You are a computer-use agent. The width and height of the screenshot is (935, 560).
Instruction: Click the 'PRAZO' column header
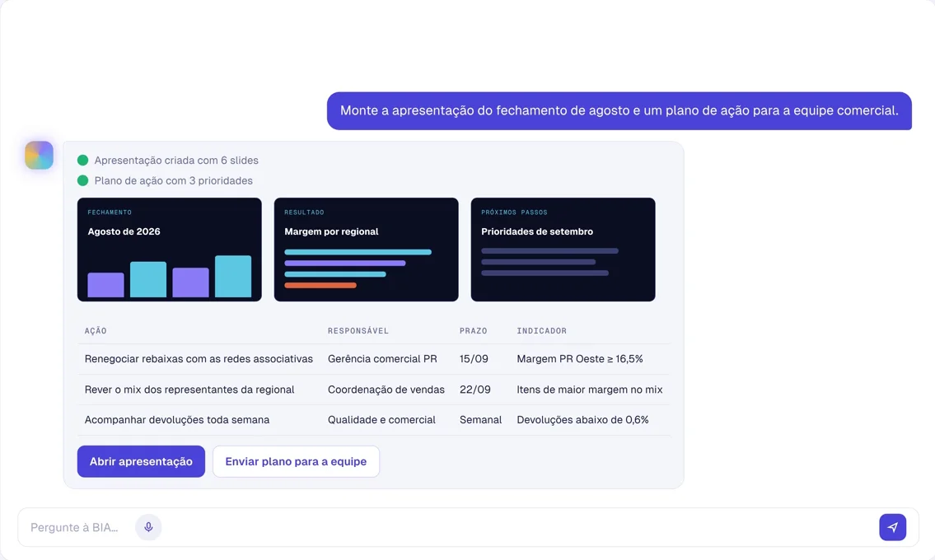click(474, 330)
